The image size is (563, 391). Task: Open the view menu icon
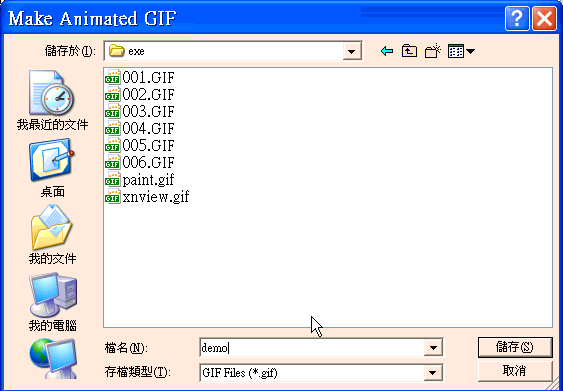point(461,51)
